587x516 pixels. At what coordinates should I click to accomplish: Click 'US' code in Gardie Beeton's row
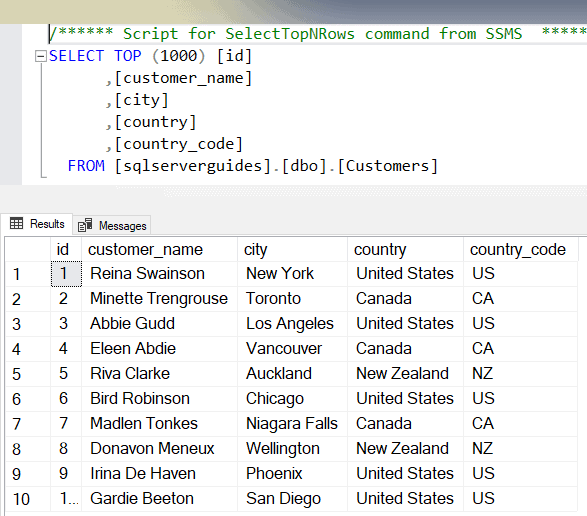tap(521, 499)
